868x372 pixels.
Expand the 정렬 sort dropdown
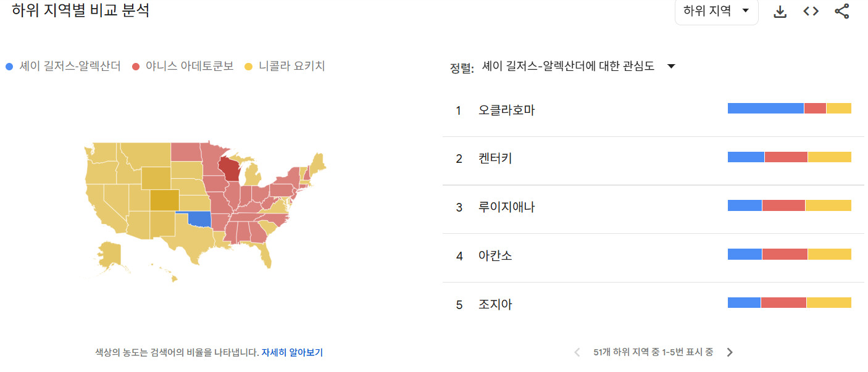coord(568,67)
